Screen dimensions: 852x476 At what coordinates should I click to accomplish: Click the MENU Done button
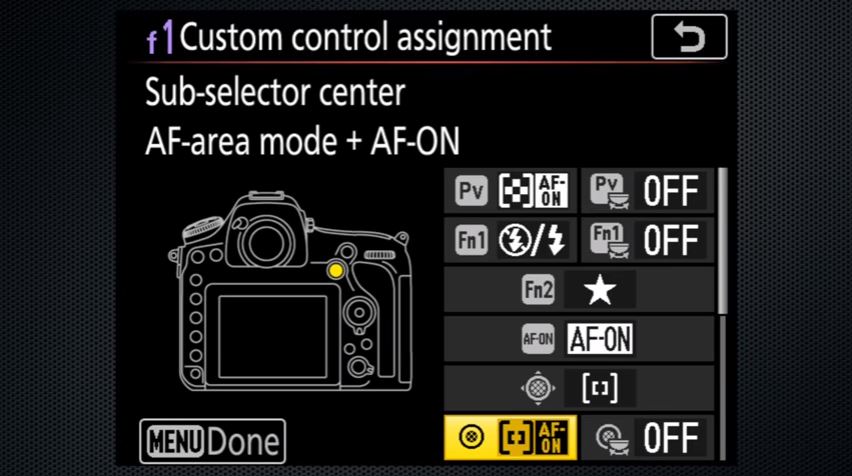click(212, 441)
